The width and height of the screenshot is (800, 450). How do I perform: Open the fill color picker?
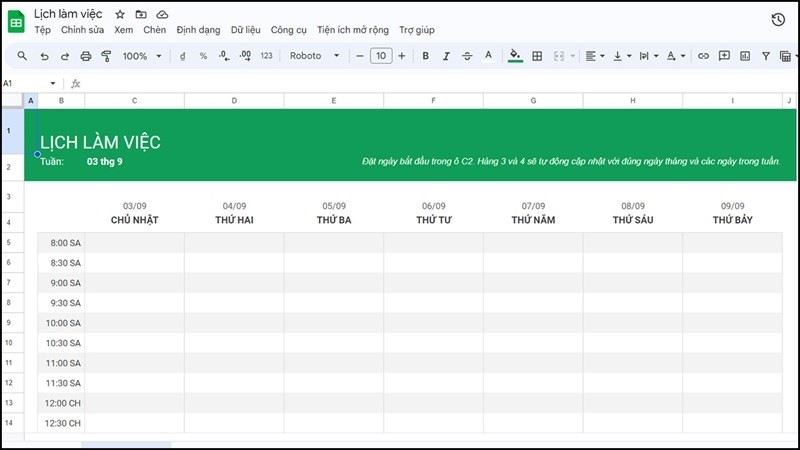point(515,56)
